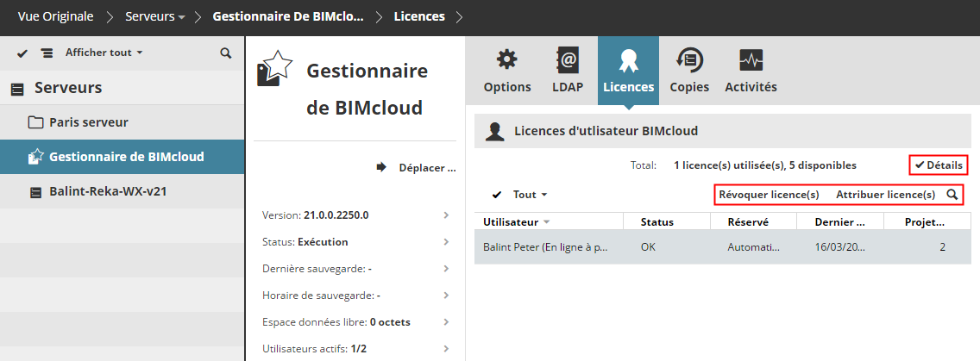The image size is (980, 361).
Task: Toggle the Détails checkmark option
Action: point(938,165)
